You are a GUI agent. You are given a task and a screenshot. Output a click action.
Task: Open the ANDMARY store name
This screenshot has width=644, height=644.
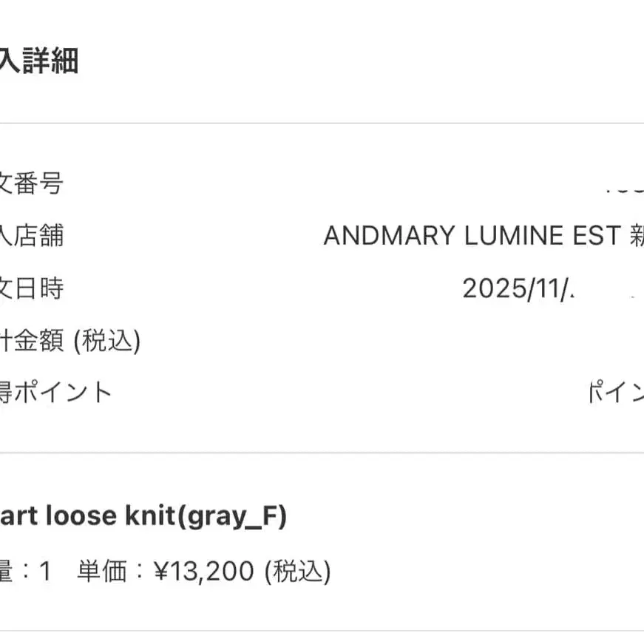click(x=389, y=236)
